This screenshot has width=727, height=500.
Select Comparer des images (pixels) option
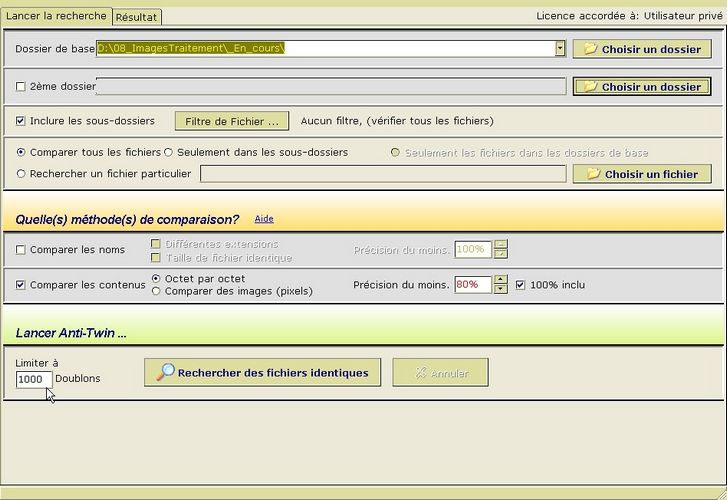pyautogui.click(x=156, y=292)
